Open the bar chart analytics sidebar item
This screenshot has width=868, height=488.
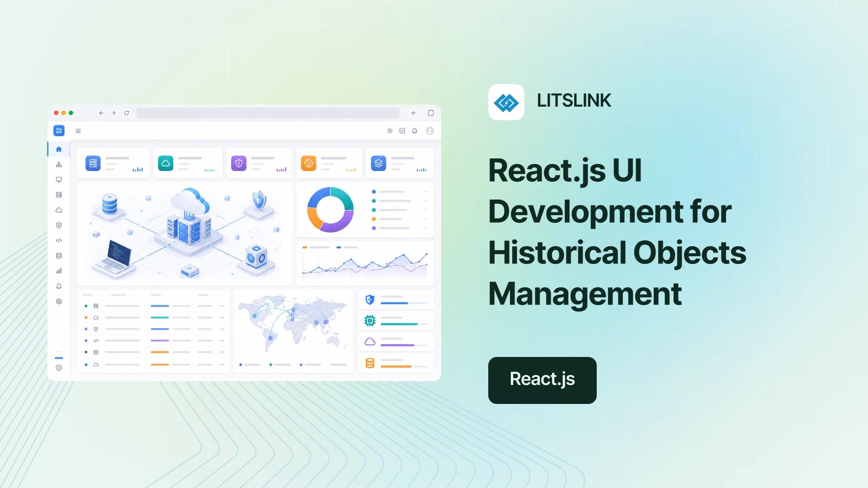(x=59, y=271)
